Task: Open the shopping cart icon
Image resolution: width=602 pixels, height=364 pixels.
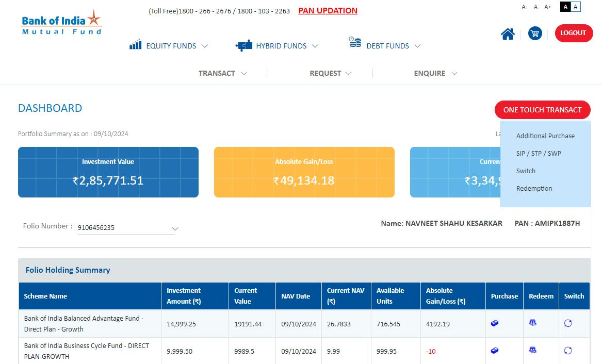Action: pos(535,34)
